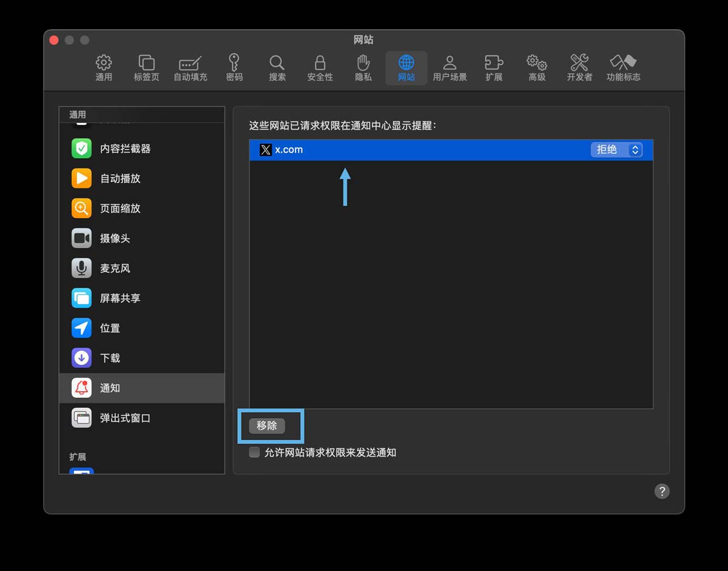Enable 允许网站请求权限来发送通知 checkbox
This screenshot has height=571, width=728.
[x=254, y=452]
